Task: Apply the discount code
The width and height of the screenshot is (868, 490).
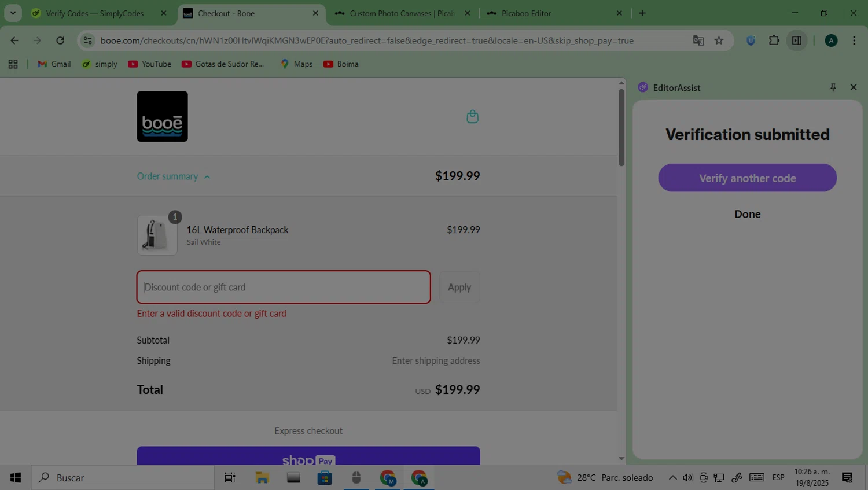Action: 459,287
